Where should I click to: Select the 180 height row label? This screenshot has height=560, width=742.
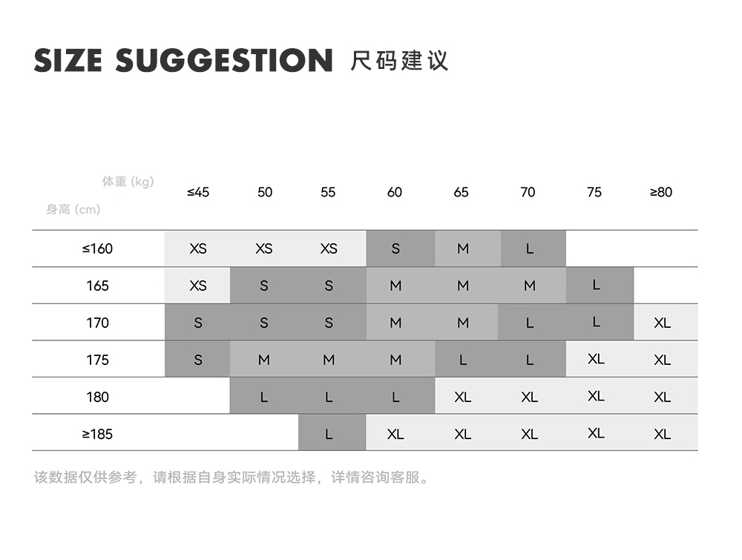97,397
